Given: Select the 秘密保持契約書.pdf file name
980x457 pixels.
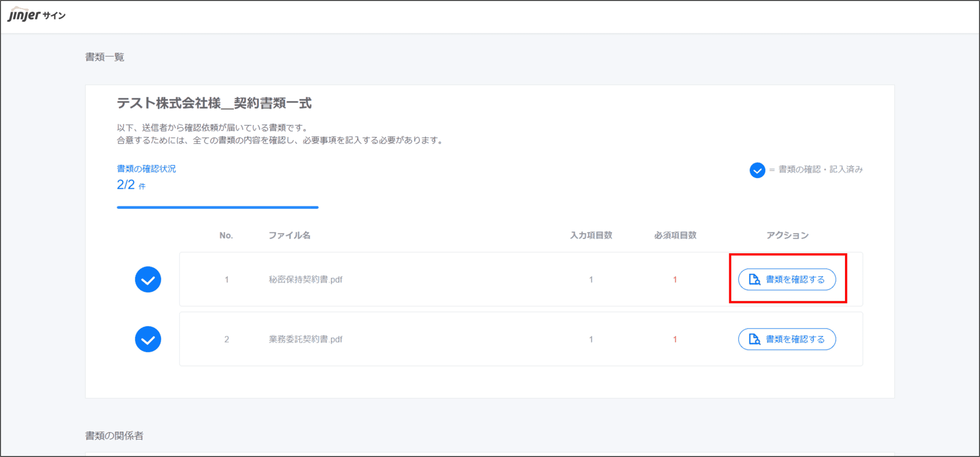Looking at the screenshot, I should (305, 280).
